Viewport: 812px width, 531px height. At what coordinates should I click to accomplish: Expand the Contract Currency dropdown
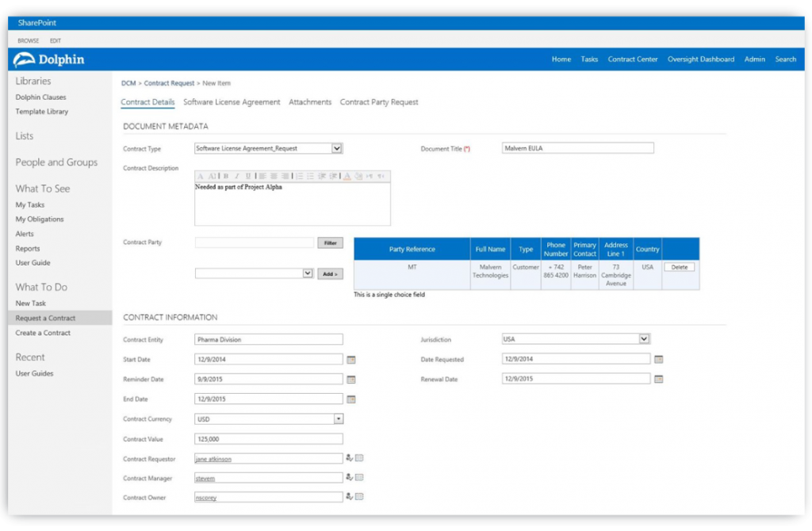[336, 418]
